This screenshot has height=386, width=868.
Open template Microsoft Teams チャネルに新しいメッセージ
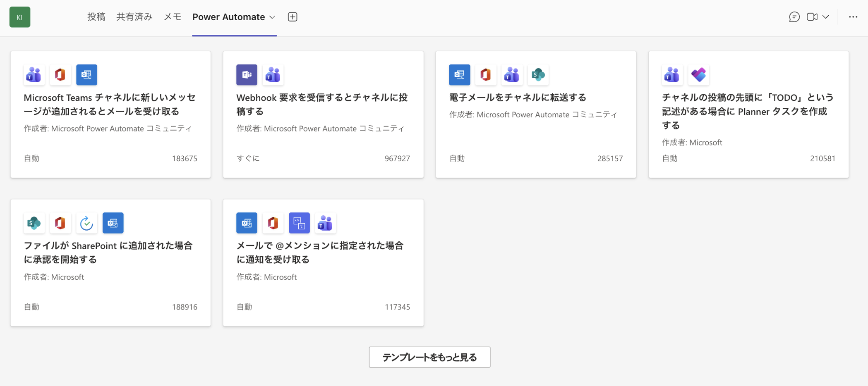tap(110, 104)
